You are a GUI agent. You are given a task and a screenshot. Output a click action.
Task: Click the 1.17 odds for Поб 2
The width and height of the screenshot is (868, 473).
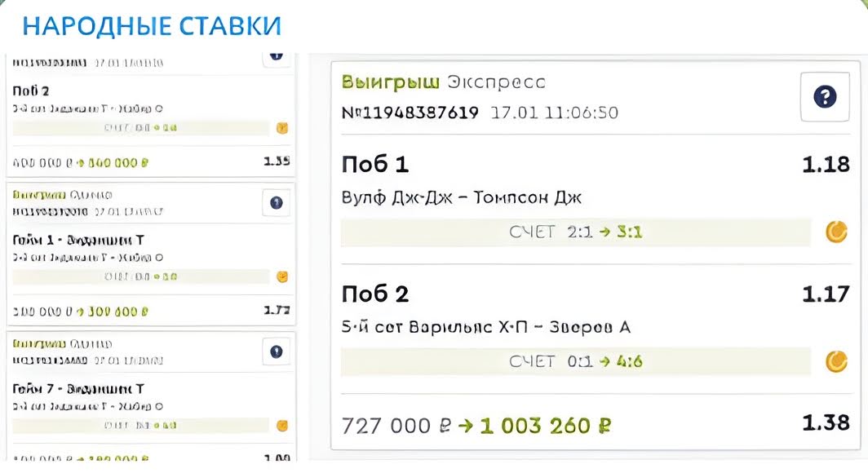coord(825,294)
